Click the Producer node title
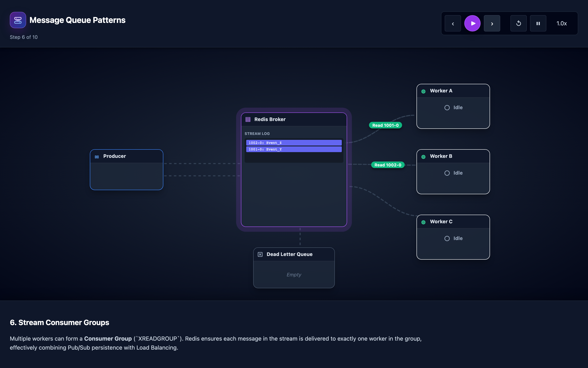 pyautogui.click(x=115, y=156)
